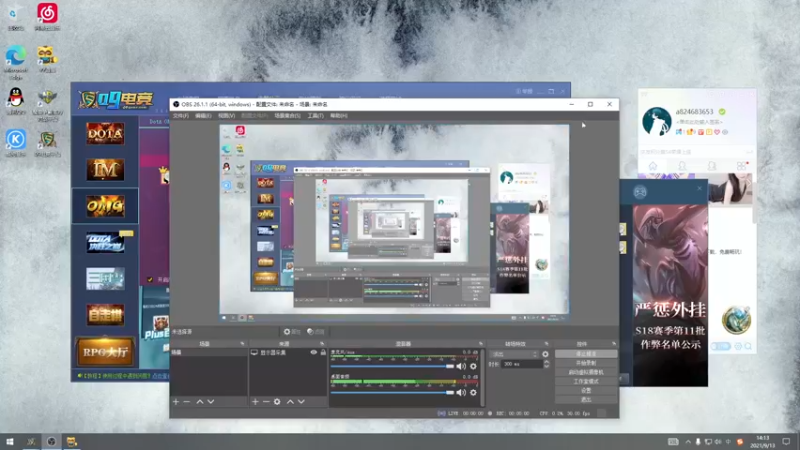
Task: Pop out the controls dock panel icon
Action: pos(614,344)
